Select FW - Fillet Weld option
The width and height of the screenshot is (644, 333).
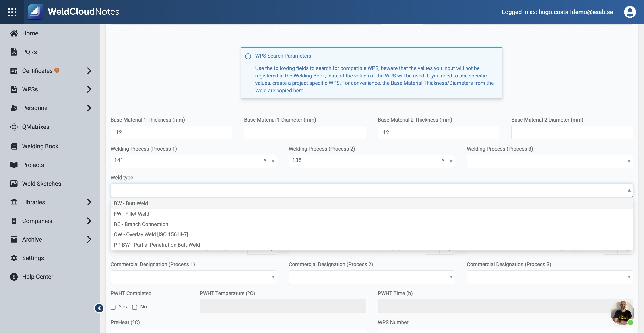tap(372, 214)
